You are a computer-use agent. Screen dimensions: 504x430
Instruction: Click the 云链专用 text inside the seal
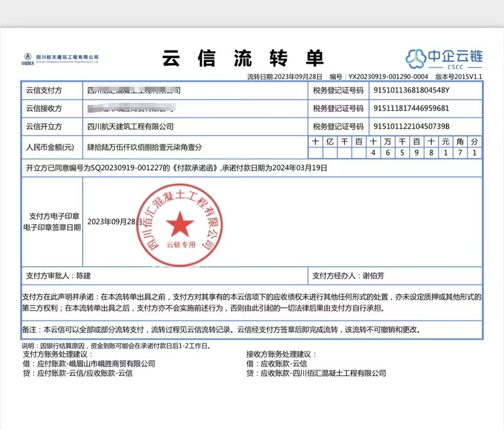click(x=181, y=245)
